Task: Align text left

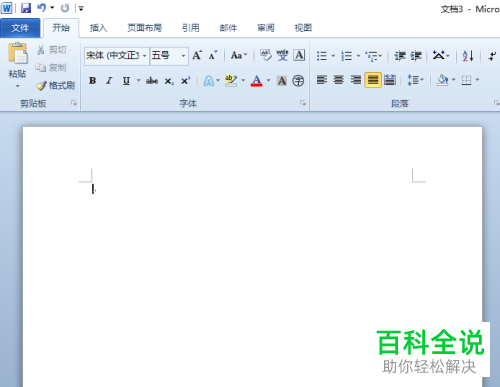Action: (322, 80)
